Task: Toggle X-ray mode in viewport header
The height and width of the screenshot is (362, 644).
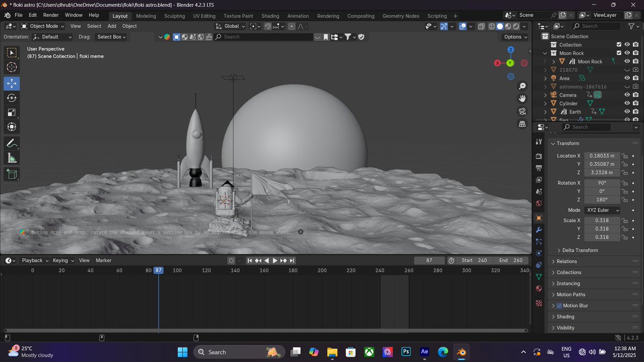Action: tap(481, 26)
